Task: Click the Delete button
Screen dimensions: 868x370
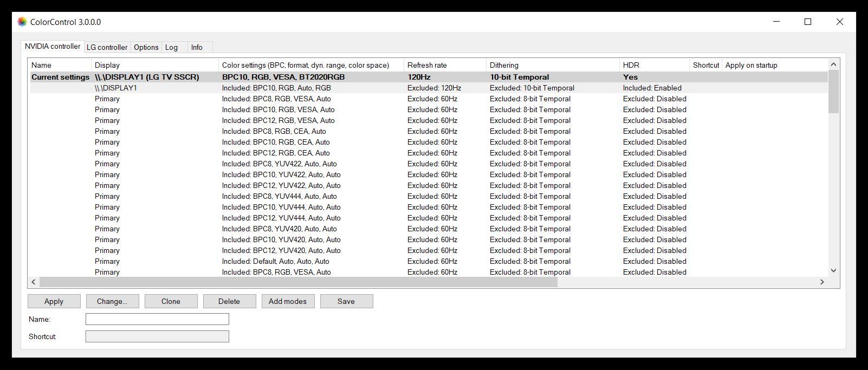Action: [x=229, y=301]
